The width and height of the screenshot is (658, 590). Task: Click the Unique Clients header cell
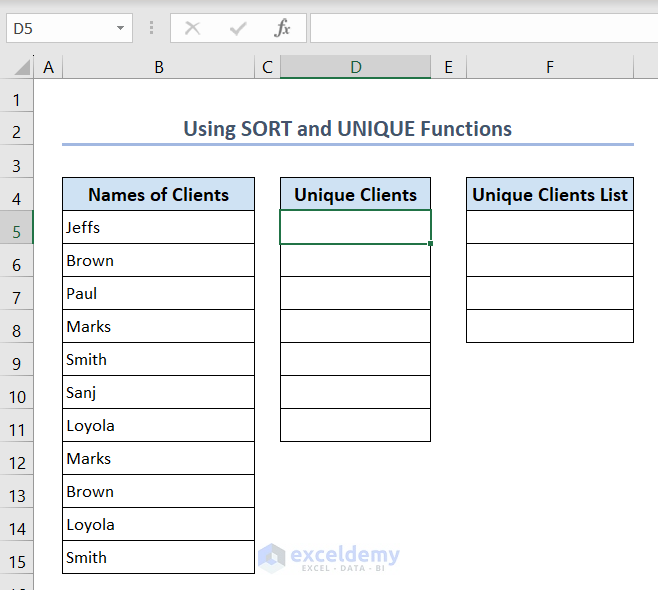click(x=355, y=195)
